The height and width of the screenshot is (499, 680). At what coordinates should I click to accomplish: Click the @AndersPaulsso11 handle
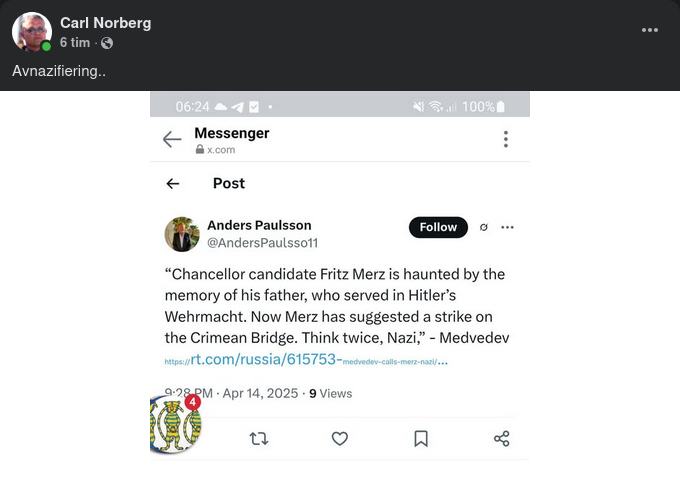(262, 243)
